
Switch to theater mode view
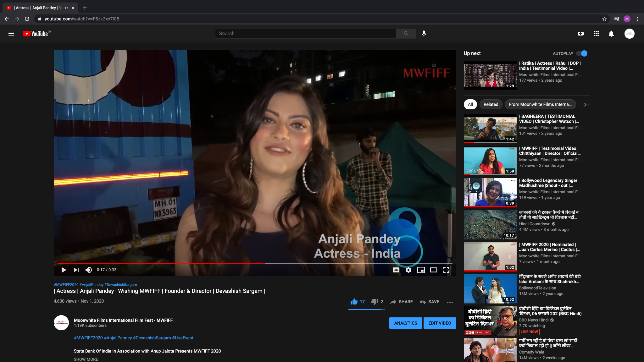click(433, 270)
